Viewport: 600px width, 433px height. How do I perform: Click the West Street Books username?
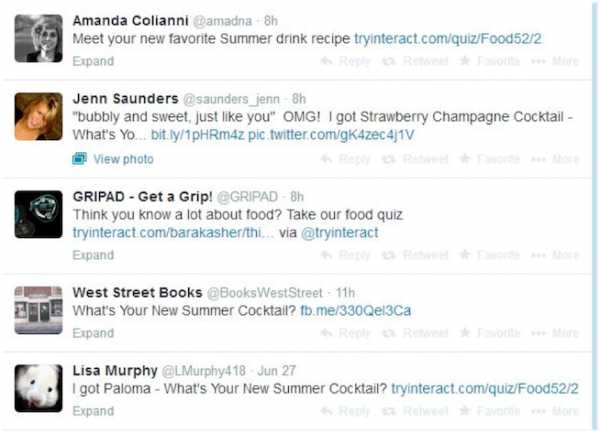tap(137, 293)
